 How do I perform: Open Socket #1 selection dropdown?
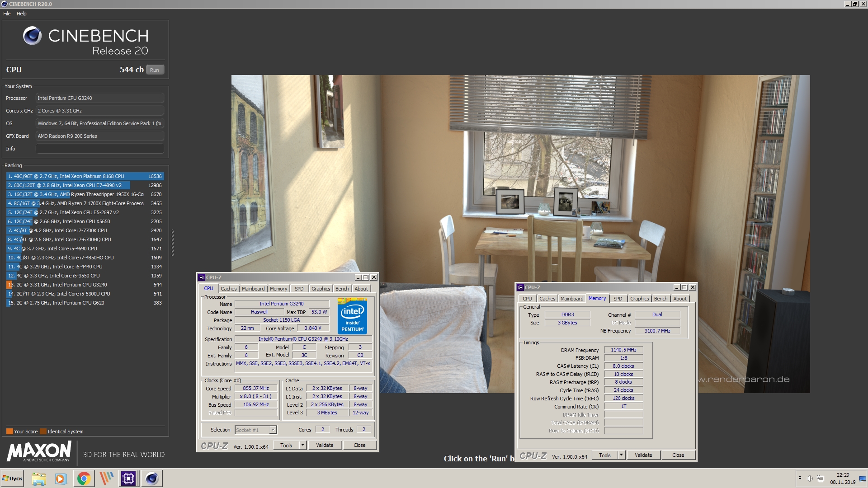(x=273, y=430)
